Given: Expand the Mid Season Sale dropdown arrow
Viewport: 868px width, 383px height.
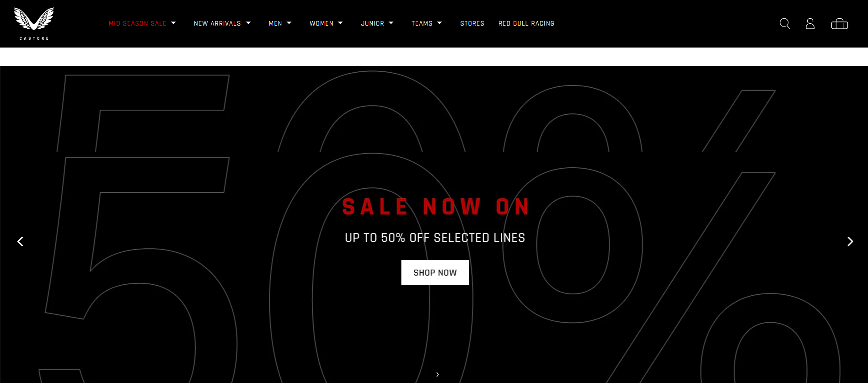Looking at the screenshot, I should point(173,23).
